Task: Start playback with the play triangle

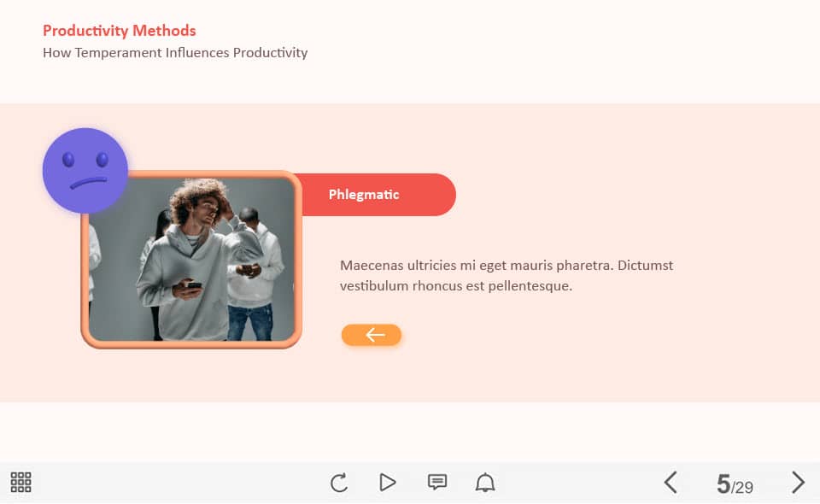Action: click(x=388, y=482)
